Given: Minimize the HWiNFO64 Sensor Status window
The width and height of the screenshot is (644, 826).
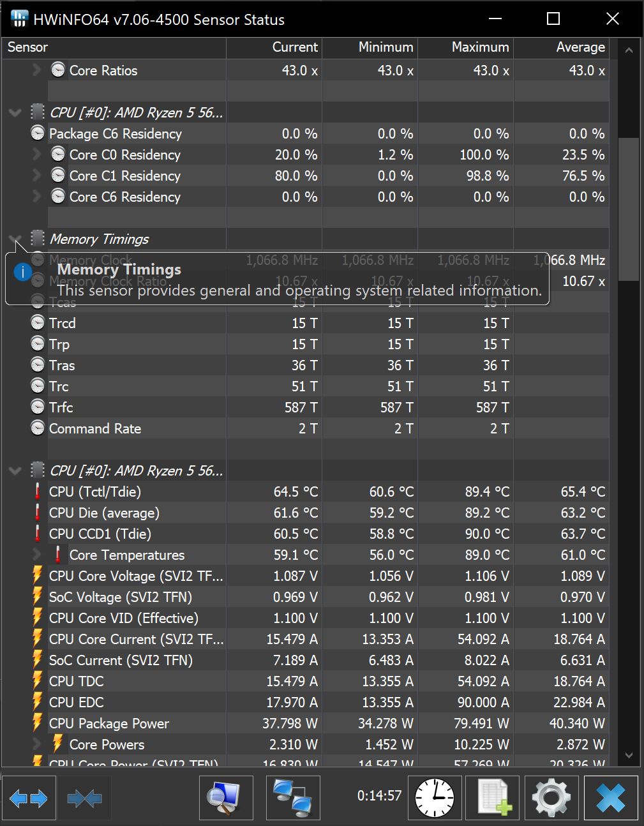Looking at the screenshot, I should point(495,19).
